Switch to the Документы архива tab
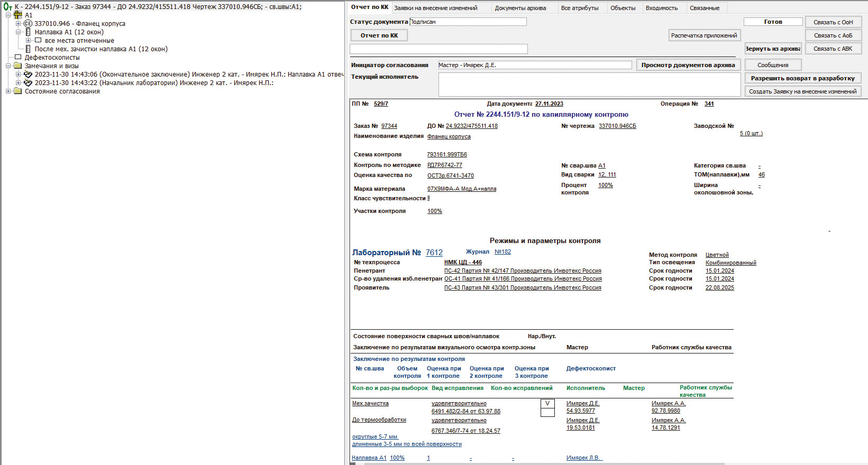The width and height of the screenshot is (868, 465). point(520,8)
